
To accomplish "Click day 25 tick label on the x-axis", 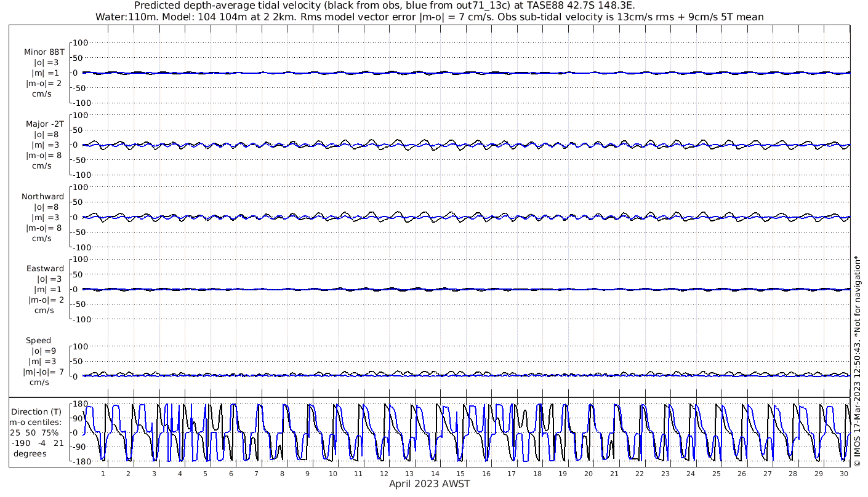I will (x=717, y=474).
